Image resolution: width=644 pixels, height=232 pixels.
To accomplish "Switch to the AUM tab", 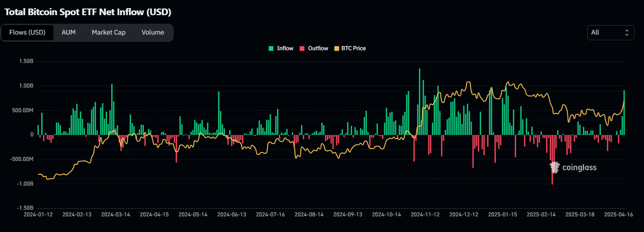I will (69, 33).
